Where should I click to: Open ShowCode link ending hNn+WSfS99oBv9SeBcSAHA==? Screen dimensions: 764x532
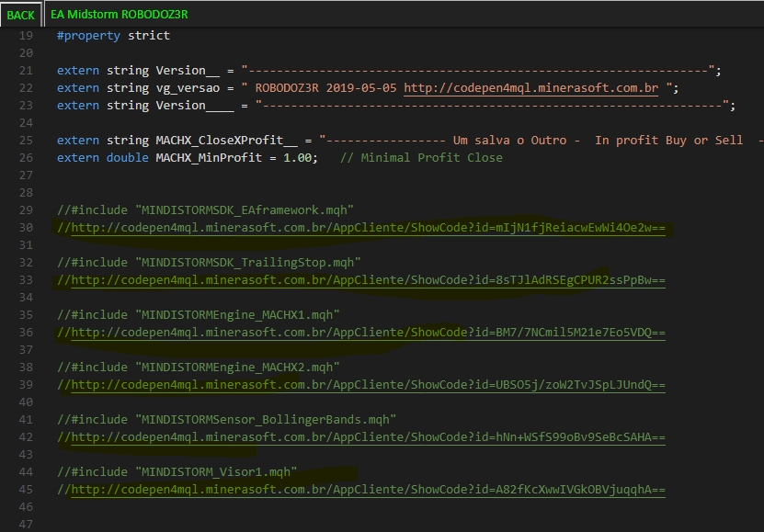(368, 437)
